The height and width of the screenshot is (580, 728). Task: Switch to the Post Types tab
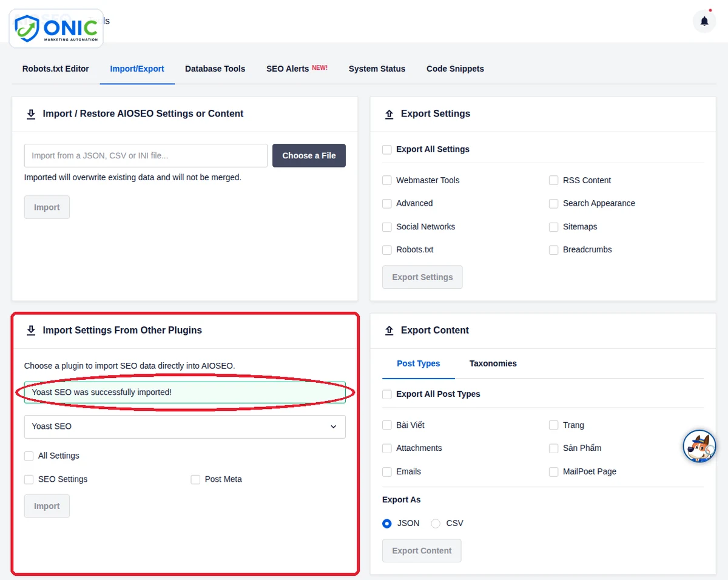419,363
